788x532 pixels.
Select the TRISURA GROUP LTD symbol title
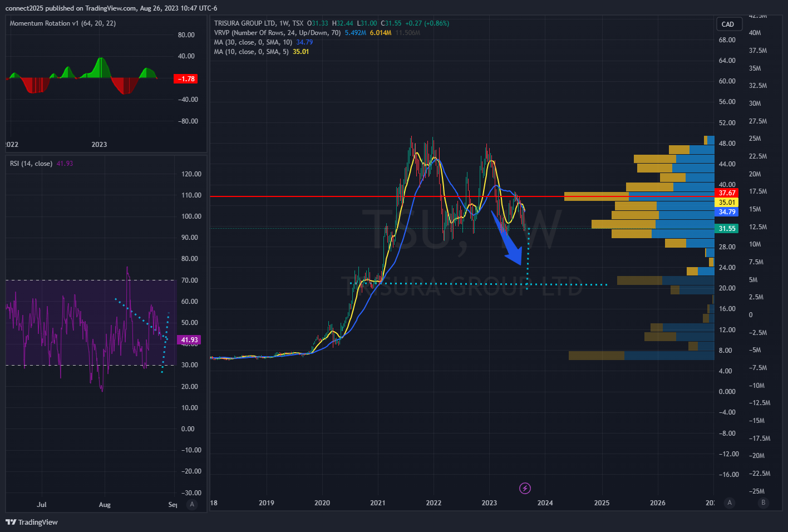point(245,23)
